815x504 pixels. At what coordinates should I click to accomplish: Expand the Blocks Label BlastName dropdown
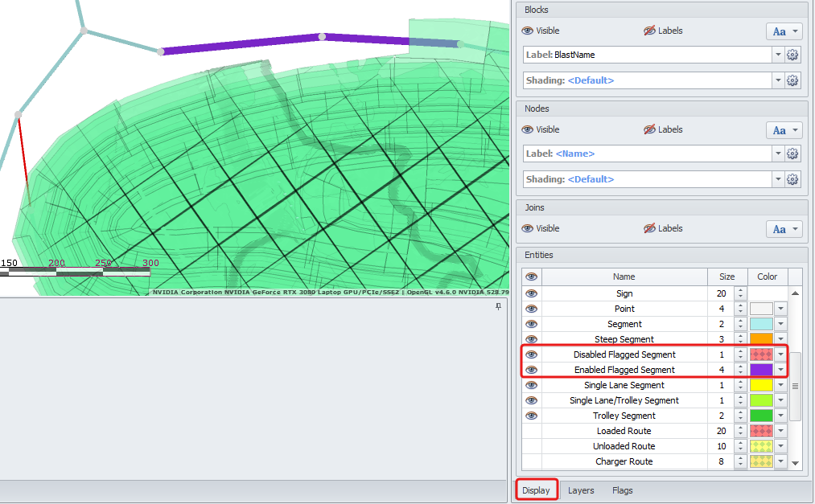coord(778,55)
